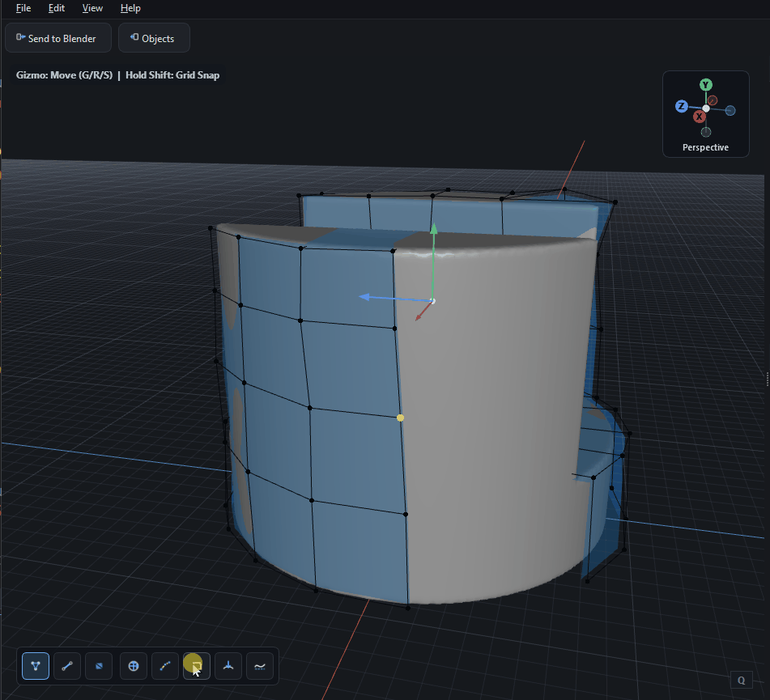This screenshot has height=700, width=770.
Task: Click the Send to Blender button
Action: (58, 38)
